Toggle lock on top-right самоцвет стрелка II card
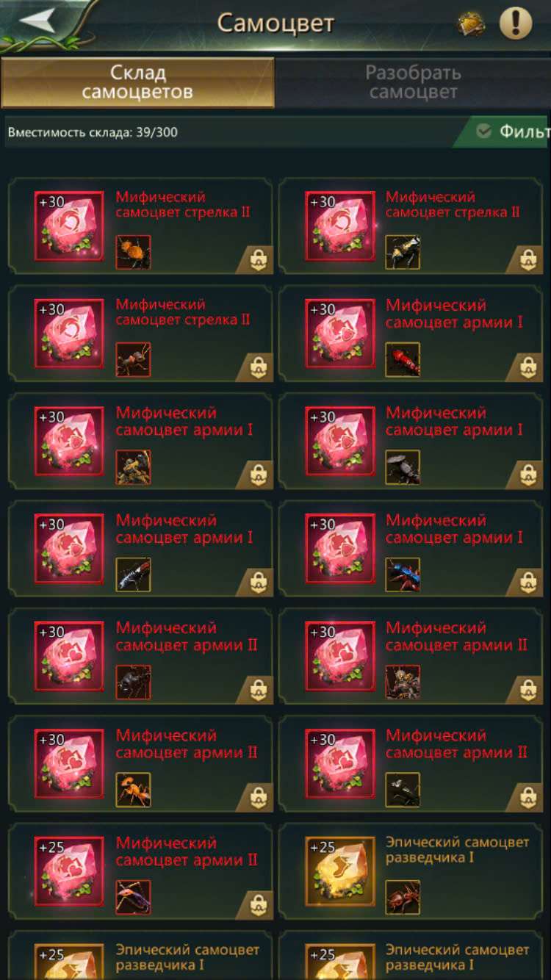 [528, 260]
